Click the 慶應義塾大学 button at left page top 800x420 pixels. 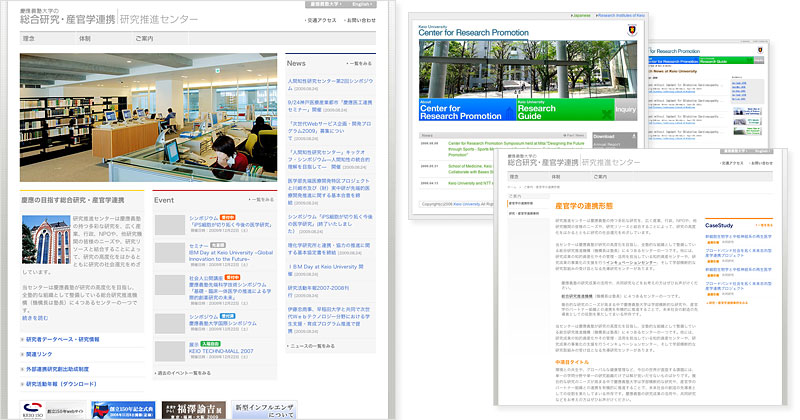click(x=327, y=4)
